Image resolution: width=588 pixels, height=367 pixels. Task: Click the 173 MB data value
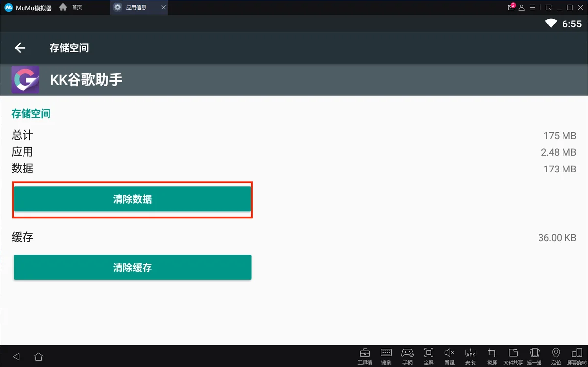[x=560, y=169]
